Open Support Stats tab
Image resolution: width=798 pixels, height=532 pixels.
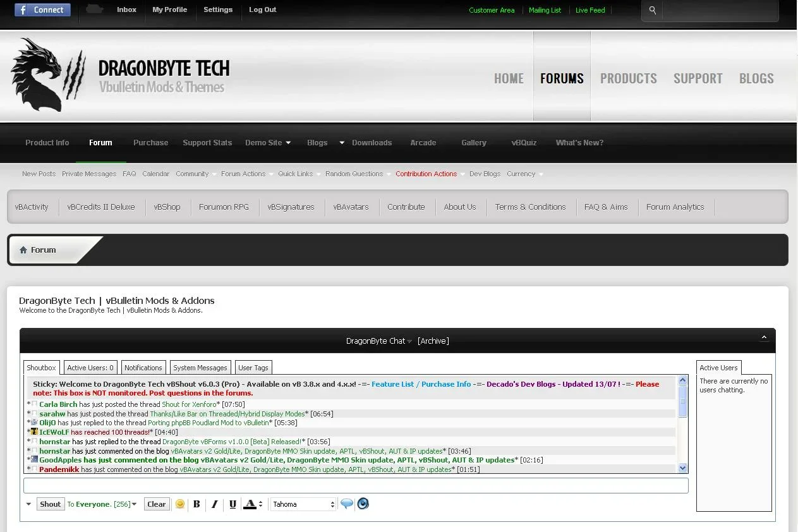click(207, 143)
